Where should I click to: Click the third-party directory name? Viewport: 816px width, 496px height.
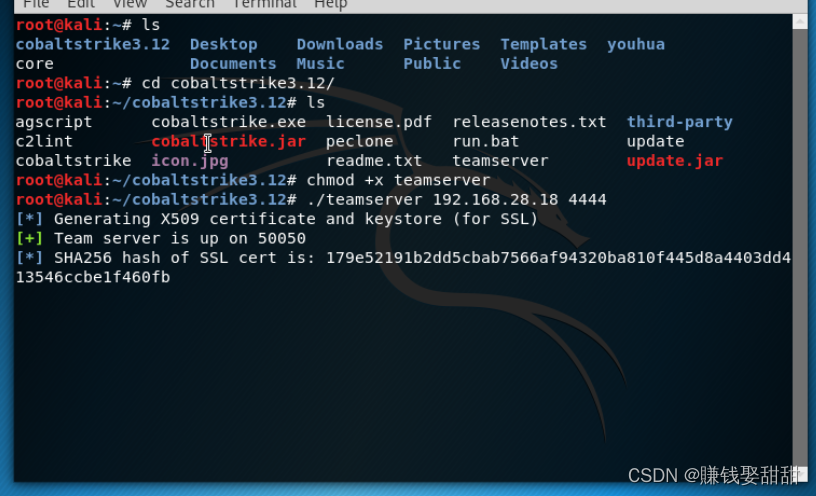pyautogui.click(x=679, y=122)
